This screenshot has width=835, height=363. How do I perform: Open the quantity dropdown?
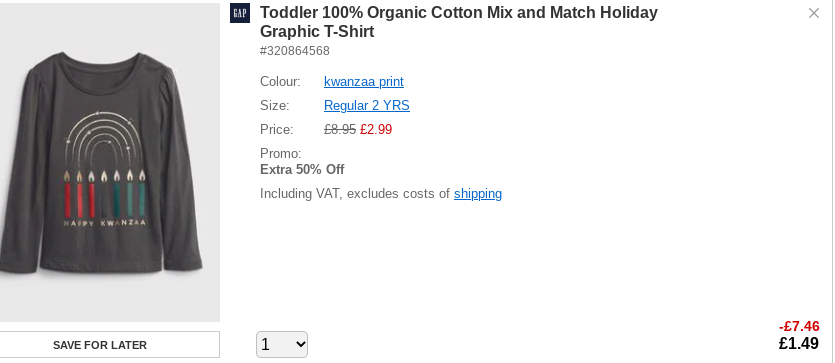click(282, 345)
